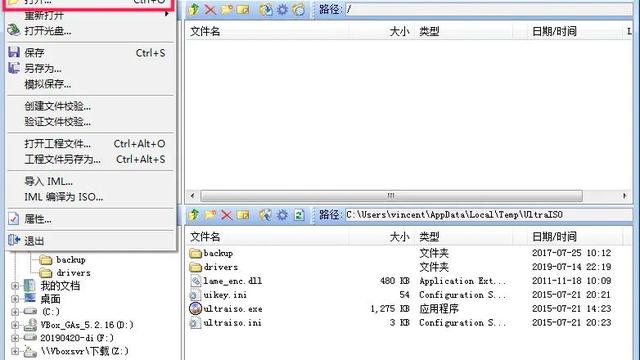Expand the \\Vboxsvr\下载 (Z:) node

click(15, 351)
